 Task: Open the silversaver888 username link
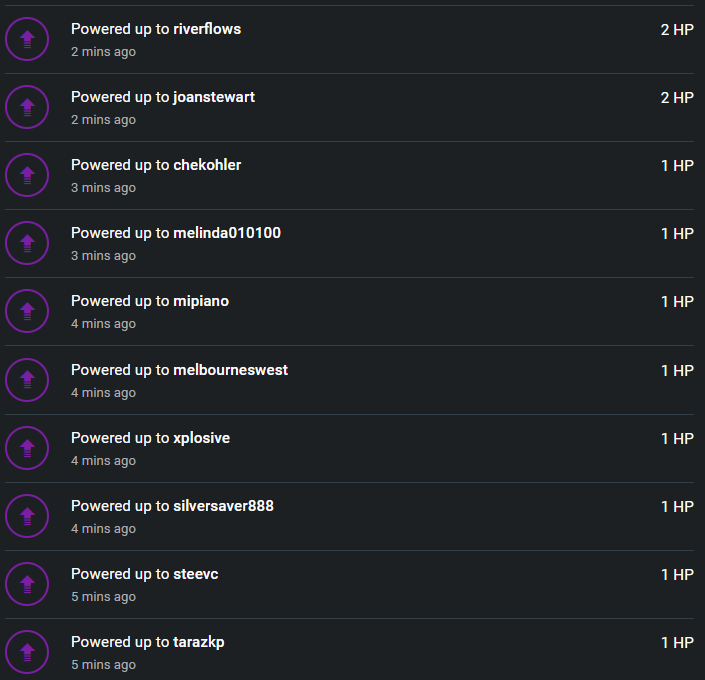coord(223,506)
